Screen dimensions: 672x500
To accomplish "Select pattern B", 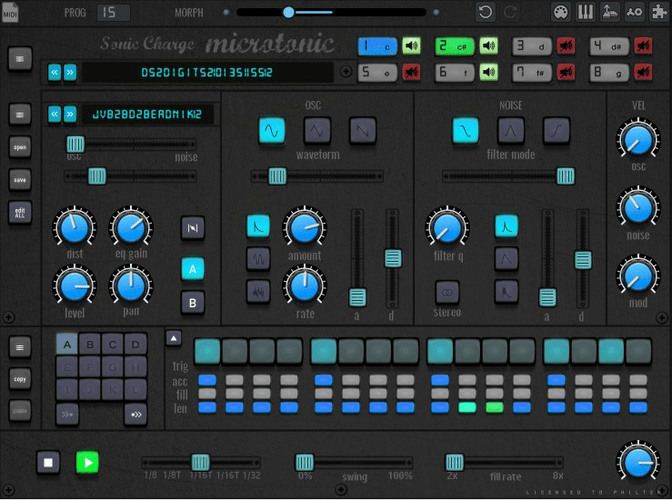I will (x=90, y=344).
